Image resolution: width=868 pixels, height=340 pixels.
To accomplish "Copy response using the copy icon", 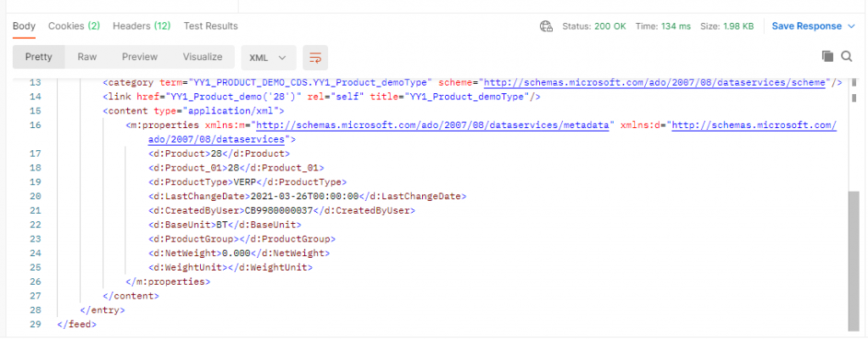I will coord(827,56).
